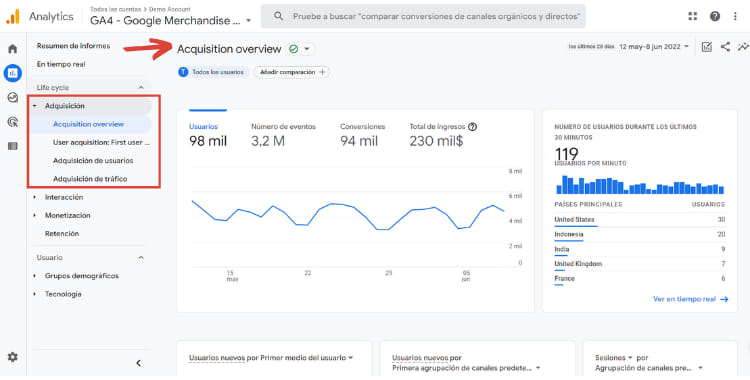Expand the Tecnología tree item

[34, 294]
